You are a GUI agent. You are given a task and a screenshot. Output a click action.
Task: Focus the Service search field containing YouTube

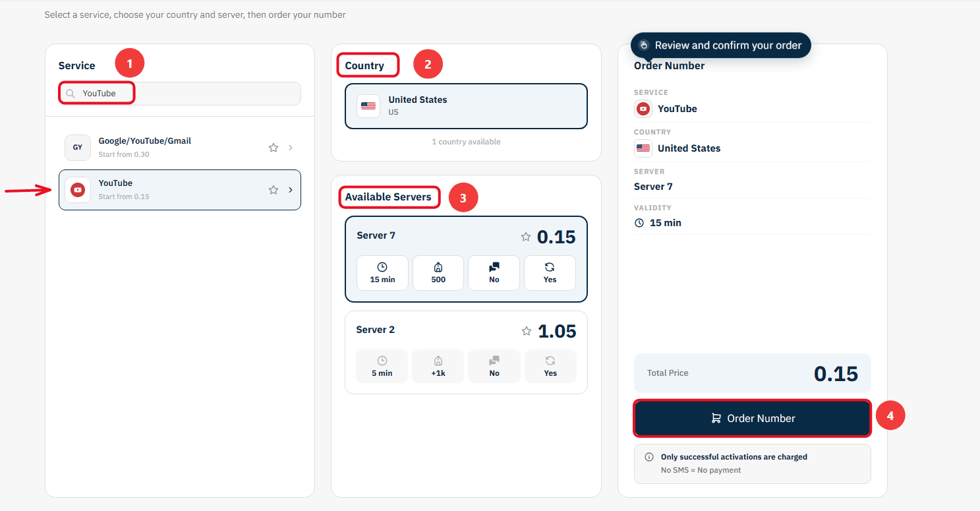[180, 94]
